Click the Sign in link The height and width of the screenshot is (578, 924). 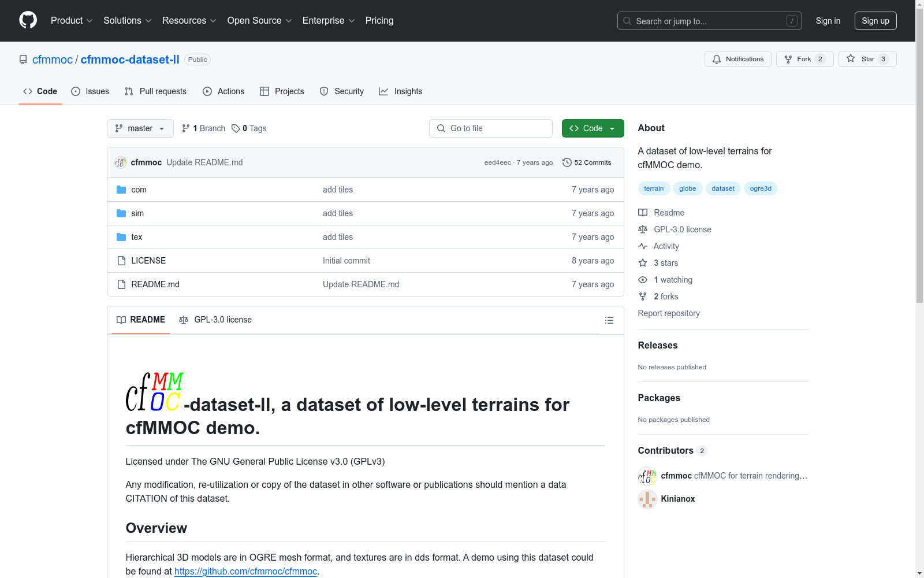click(828, 21)
